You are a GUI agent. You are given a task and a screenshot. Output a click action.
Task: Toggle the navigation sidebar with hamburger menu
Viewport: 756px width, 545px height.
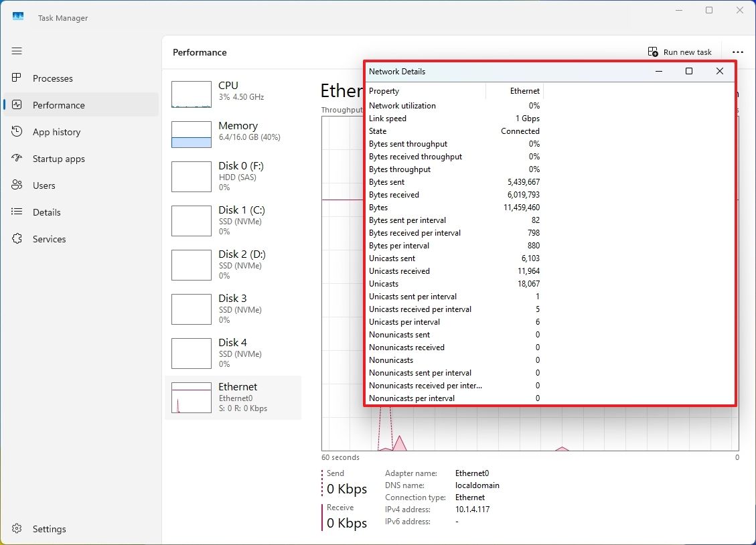pyautogui.click(x=17, y=51)
